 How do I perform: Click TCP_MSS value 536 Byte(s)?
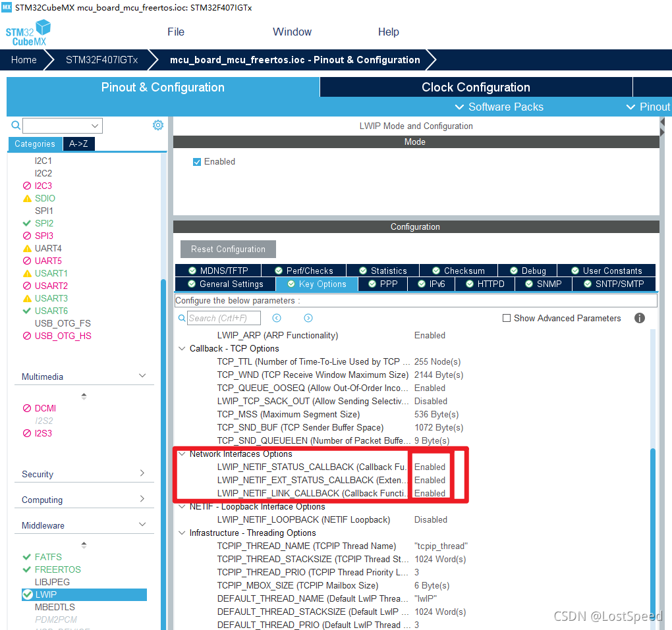coord(436,415)
